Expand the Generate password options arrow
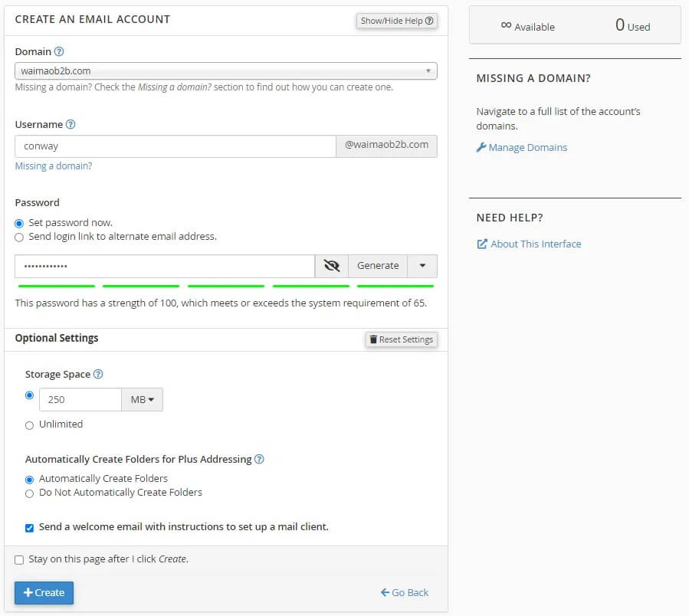This screenshot has width=689, height=616. 422,266
